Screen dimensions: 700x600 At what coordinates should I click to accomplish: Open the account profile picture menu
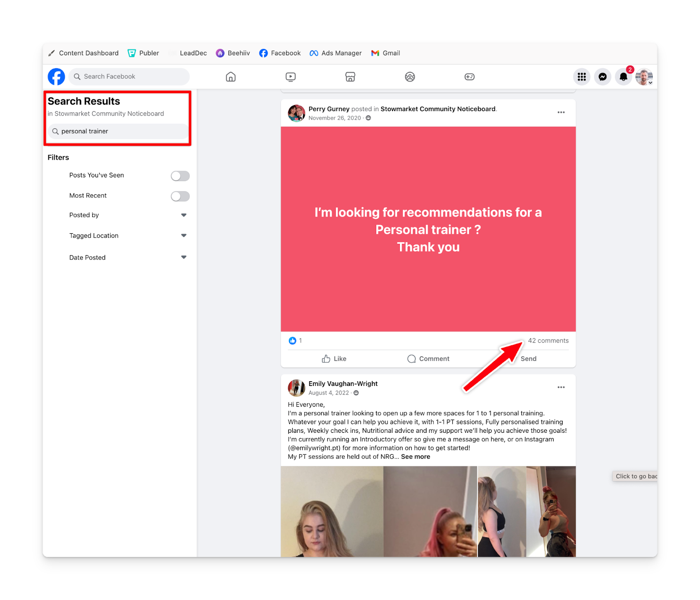pyautogui.click(x=644, y=77)
